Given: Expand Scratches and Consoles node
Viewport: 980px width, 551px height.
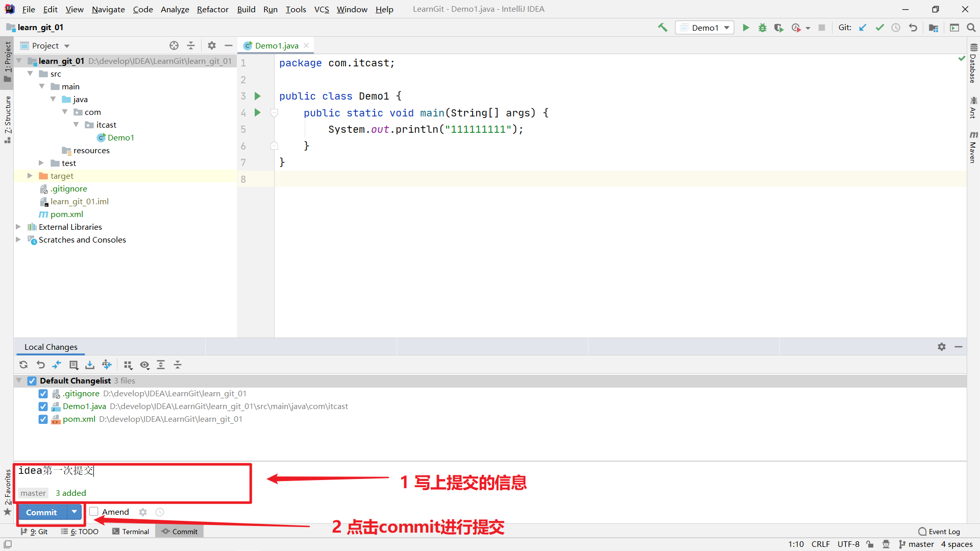Looking at the screenshot, I should [x=18, y=239].
